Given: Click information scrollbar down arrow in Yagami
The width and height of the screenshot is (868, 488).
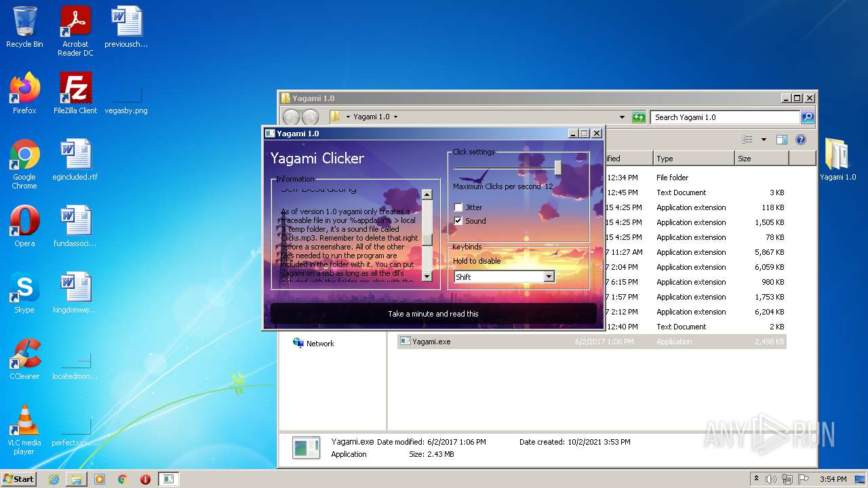Looking at the screenshot, I should coord(427,276).
